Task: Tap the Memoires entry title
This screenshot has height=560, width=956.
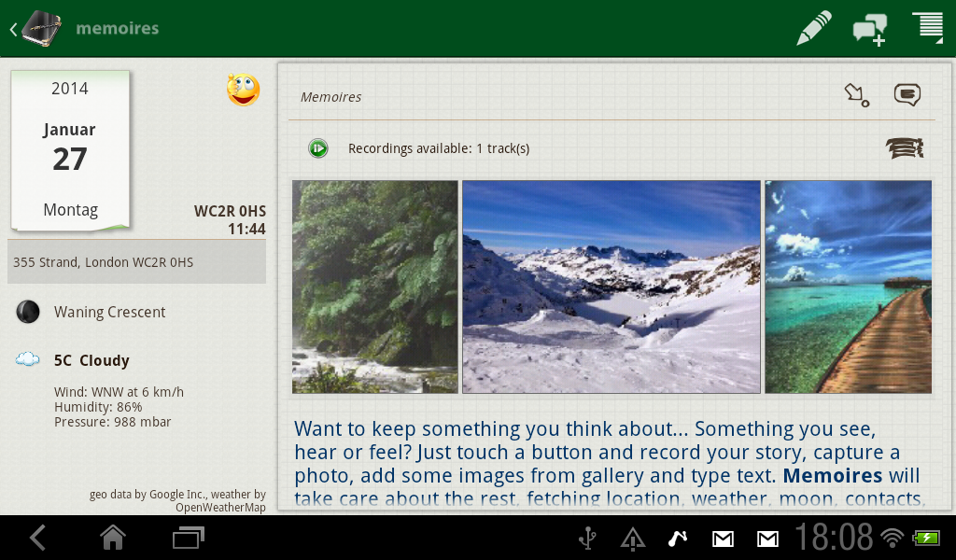Action: pos(331,97)
